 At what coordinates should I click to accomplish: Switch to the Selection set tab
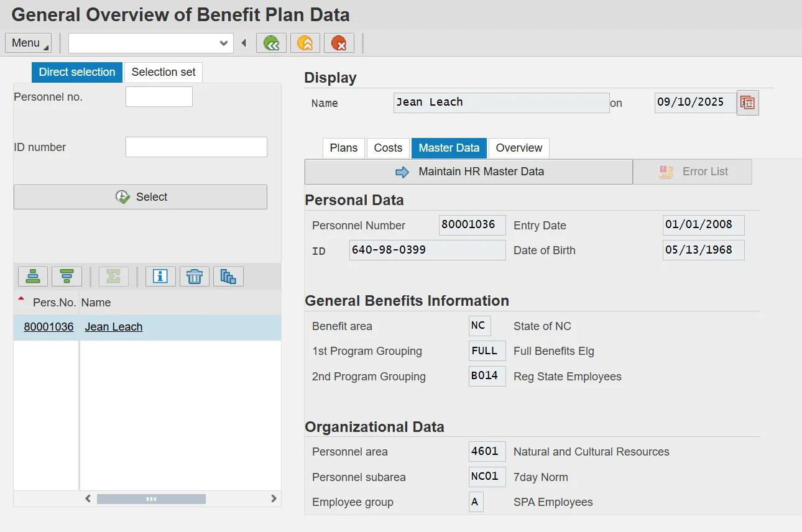coord(164,72)
